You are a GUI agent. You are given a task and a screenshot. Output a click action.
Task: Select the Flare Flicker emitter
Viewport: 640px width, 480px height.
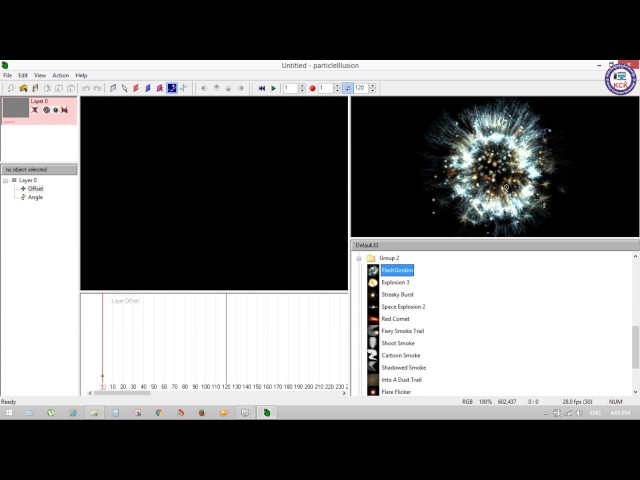tap(396, 392)
